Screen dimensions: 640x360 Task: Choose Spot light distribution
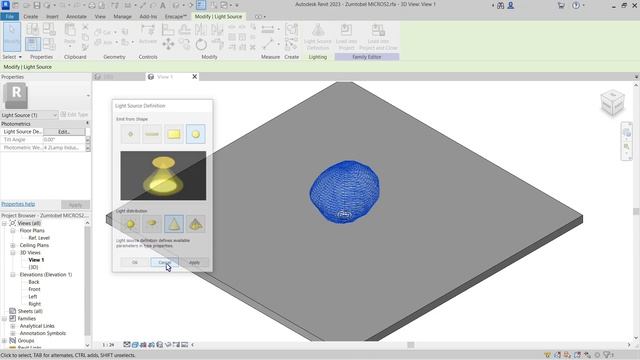pos(174,224)
